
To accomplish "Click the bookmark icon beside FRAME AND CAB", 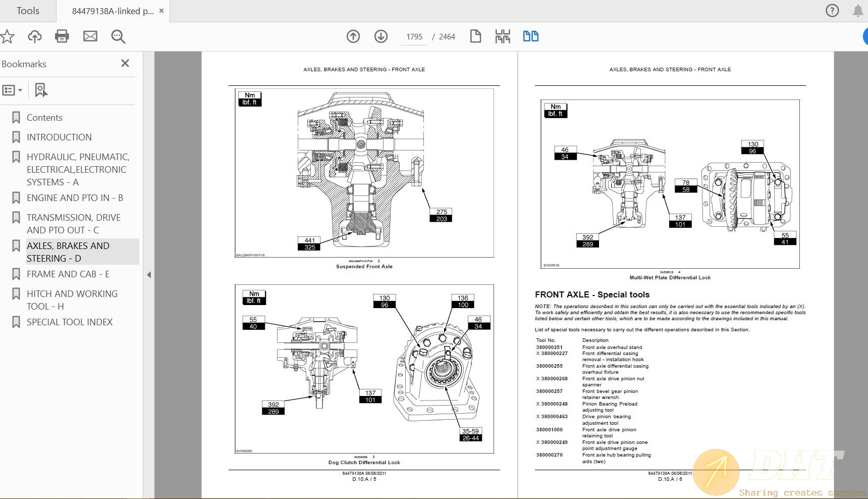I will (16, 274).
